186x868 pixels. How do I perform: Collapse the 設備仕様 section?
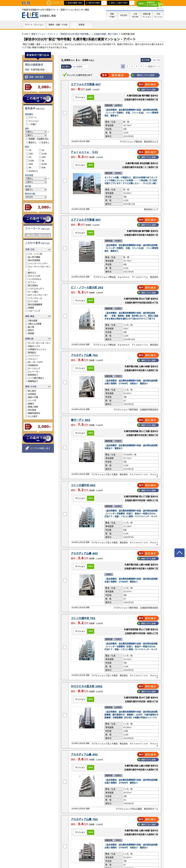(38, 339)
